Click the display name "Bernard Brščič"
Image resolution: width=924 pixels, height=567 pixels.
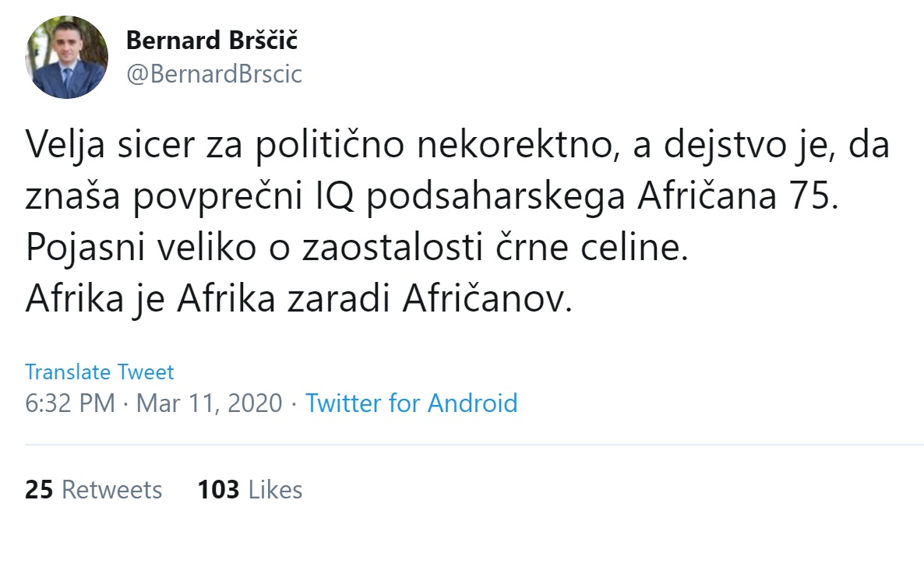tap(213, 41)
